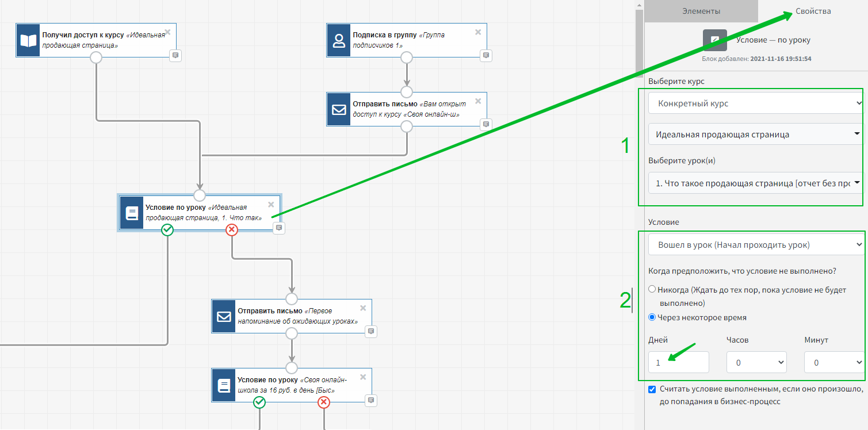
Task: Click the book icon on course access block
Action: tap(28, 40)
